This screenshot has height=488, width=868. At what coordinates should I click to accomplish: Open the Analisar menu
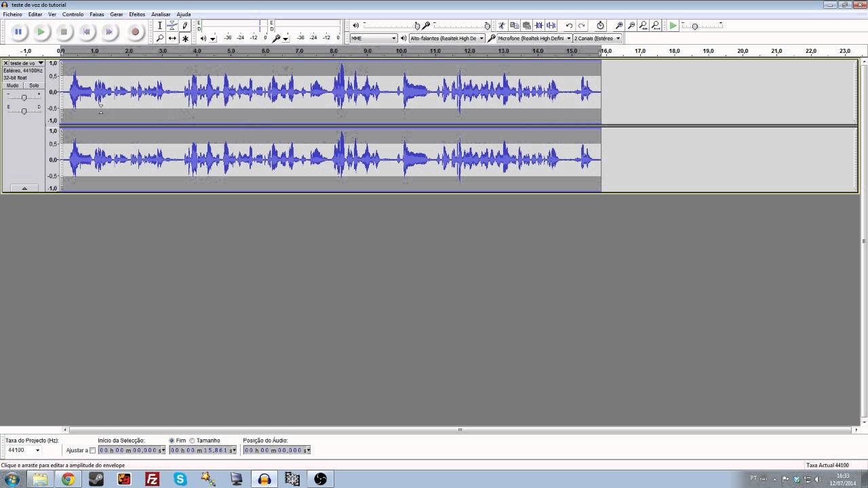(x=161, y=14)
